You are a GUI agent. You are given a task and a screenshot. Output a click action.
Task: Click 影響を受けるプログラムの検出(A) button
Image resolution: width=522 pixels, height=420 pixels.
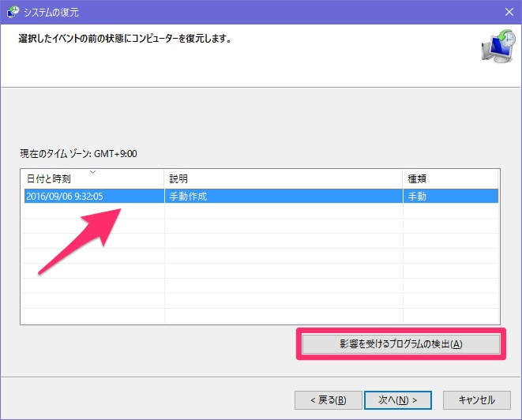pyautogui.click(x=401, y=343)
